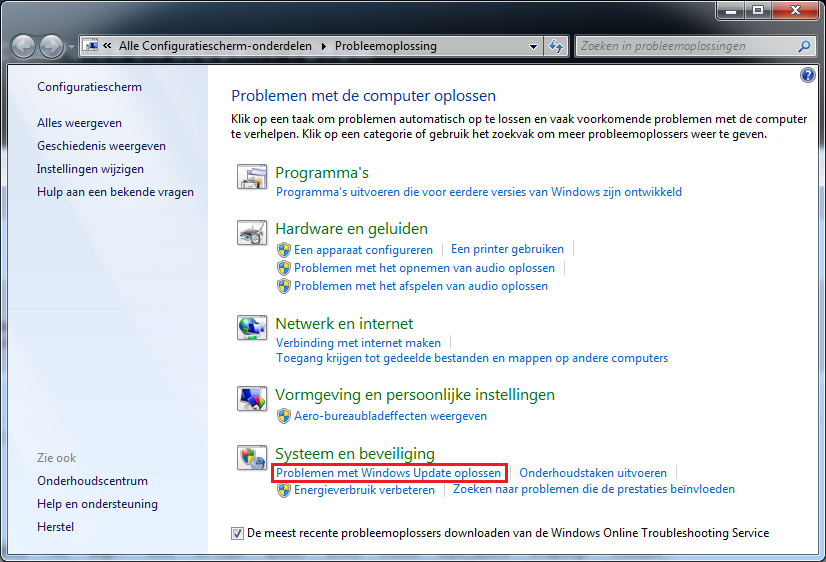Start Onderhoudstaken uitvoeren

tap(593, 473)
